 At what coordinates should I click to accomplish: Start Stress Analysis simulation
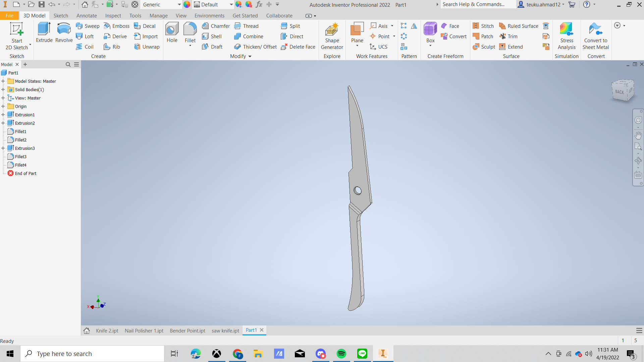coord(567,36)
